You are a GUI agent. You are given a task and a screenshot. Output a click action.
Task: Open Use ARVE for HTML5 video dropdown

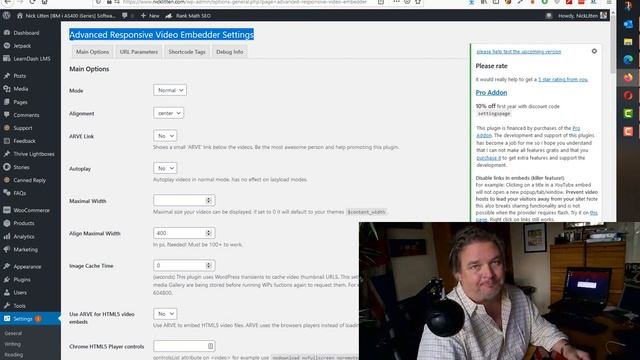tap(165, 313)
